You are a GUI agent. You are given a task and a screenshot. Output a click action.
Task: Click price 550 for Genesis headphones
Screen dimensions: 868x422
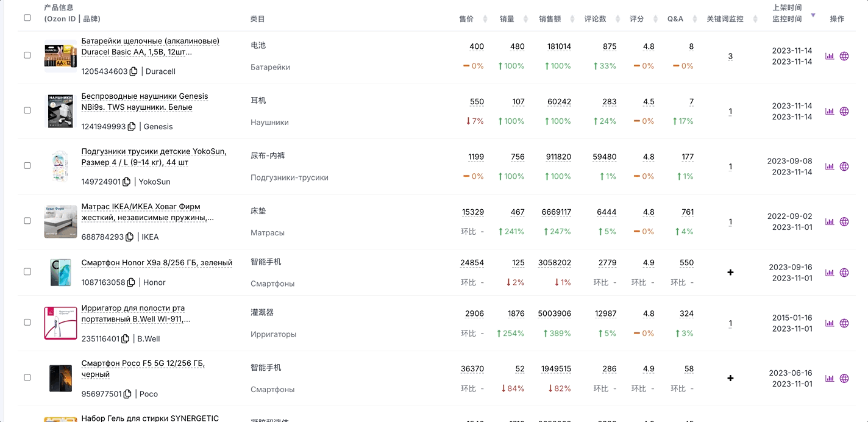(477, 102)
